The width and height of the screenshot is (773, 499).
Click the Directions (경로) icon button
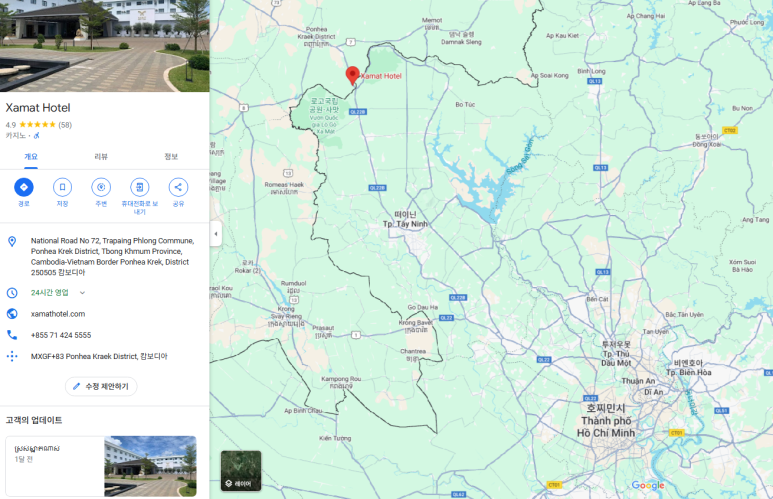[x=24, y=187]
